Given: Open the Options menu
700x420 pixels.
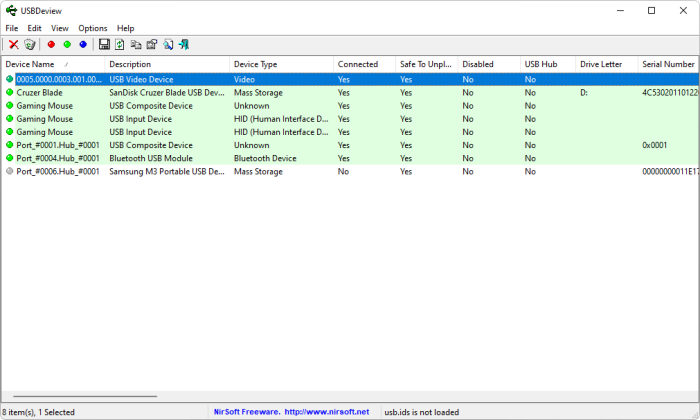Looking at the screenshot, I should [x=93, y=28].
